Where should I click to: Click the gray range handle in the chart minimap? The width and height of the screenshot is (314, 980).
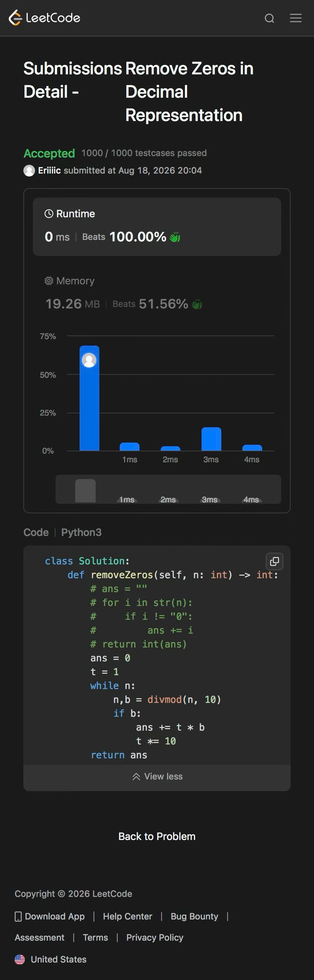click(x=85, y=491)
